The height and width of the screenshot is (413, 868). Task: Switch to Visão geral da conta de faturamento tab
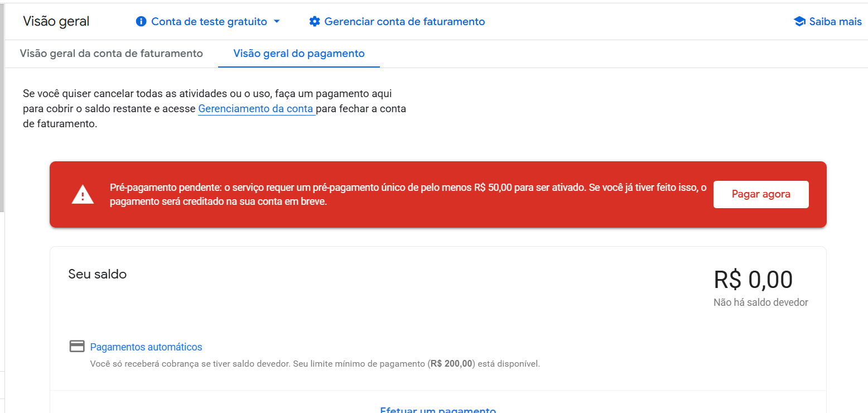click(111, 53)
